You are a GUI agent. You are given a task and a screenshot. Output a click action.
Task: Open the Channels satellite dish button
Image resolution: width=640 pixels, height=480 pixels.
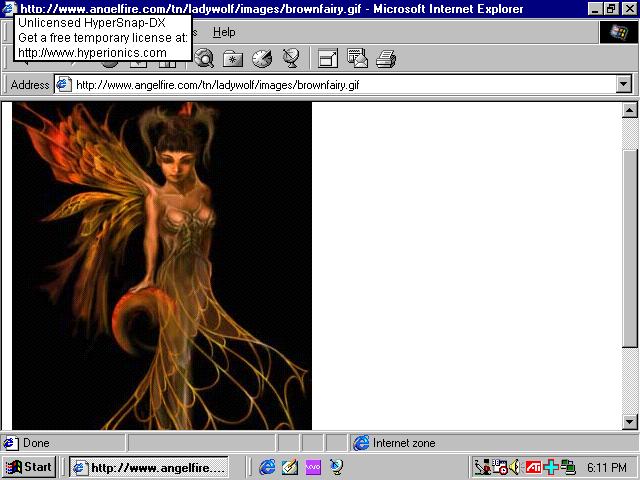(291, 58)
